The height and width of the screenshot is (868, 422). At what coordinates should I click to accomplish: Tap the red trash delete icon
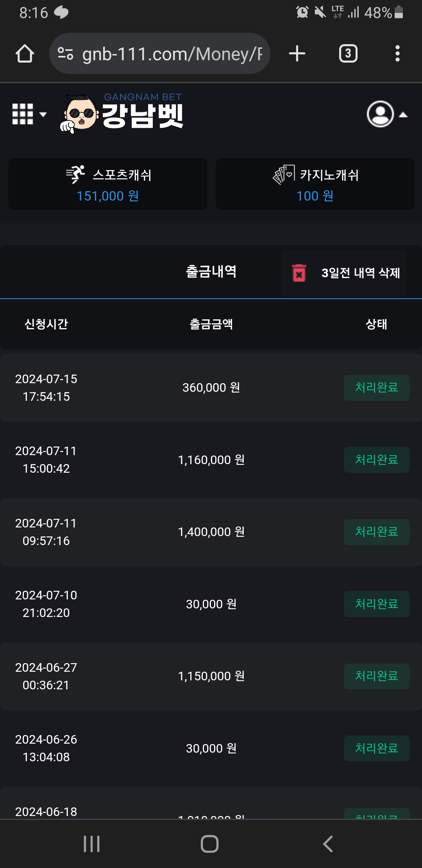(x=299, y=273)
